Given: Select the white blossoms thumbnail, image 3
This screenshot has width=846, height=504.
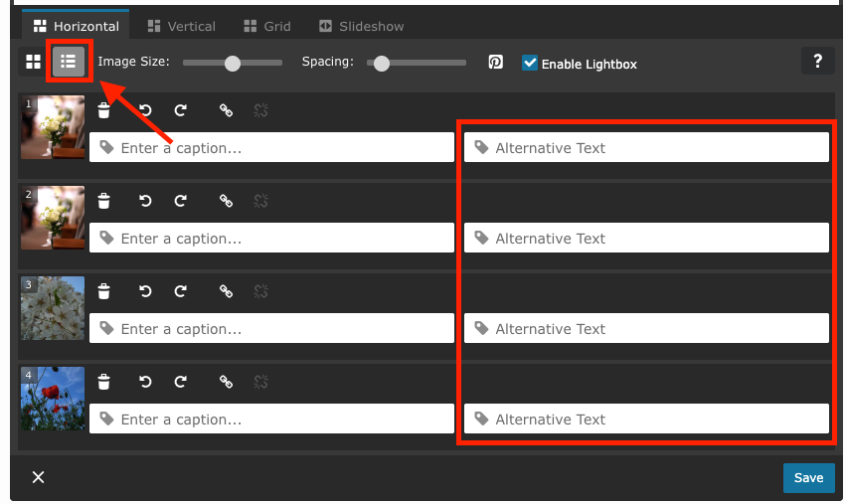Looking at the screenshot, I should point(53,308).
